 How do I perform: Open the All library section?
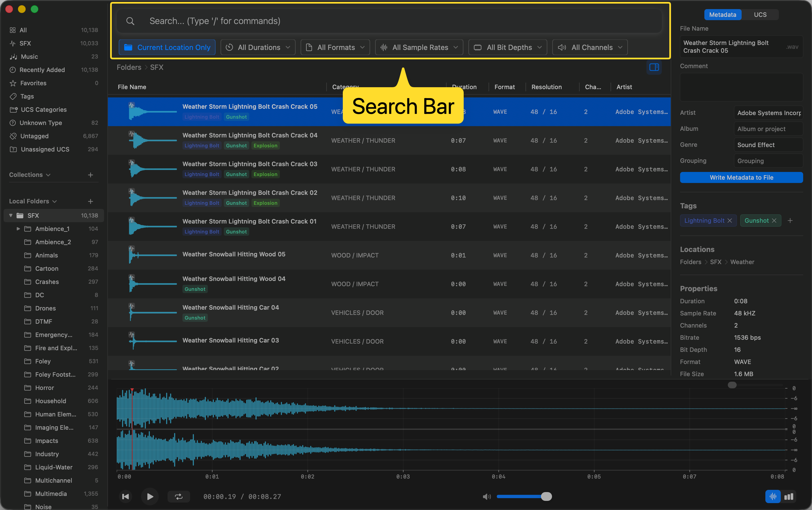pyautogui.click(x=54, y=30)
